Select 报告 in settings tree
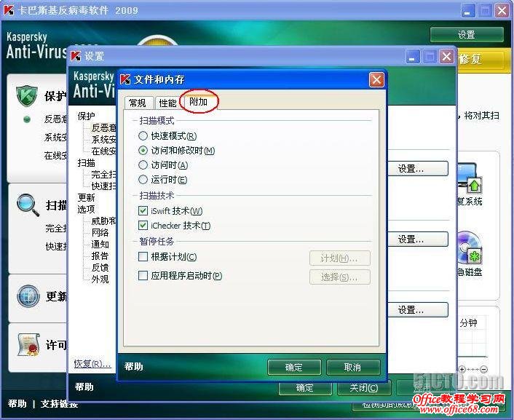The height and width of the screenshot is (420, 514). (x=100, y=255)
